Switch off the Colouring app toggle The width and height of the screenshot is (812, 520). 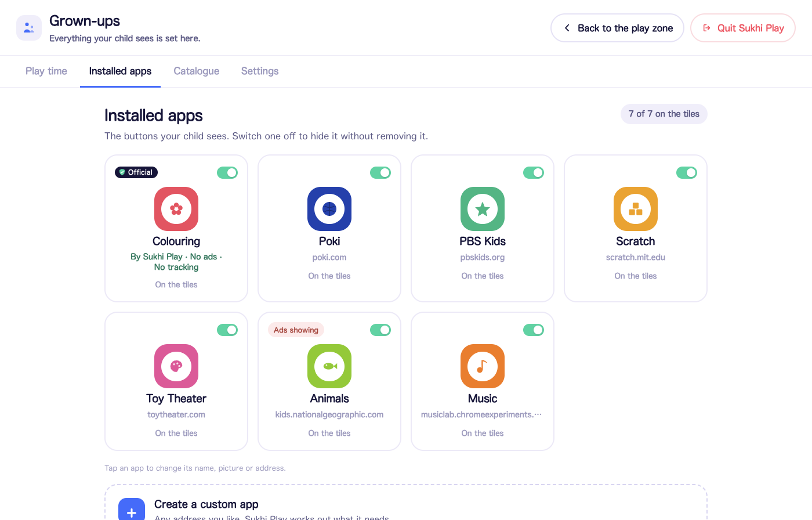[227, 172]
